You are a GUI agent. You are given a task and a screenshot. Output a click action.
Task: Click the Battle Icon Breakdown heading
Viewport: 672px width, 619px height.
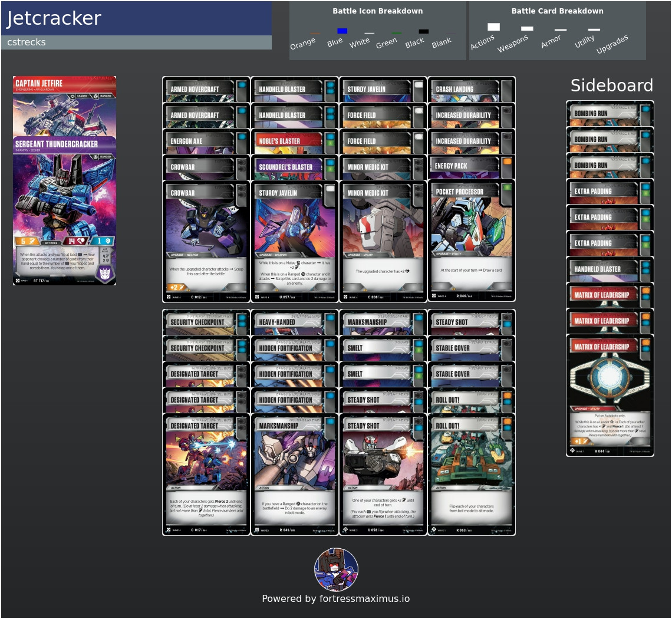tap(378, 11)
